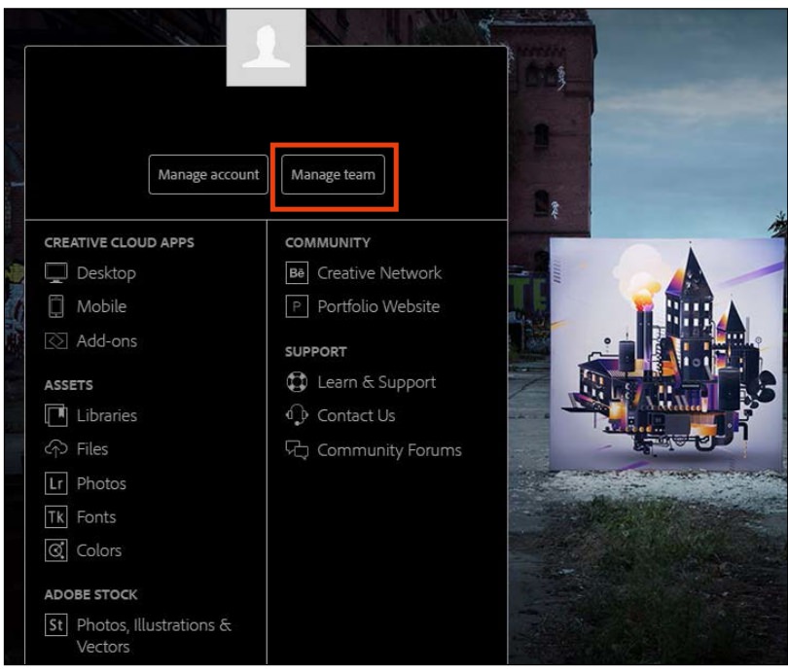
Task: Click the Learn & Support lifebuoy icon
Action: point(297,382)
